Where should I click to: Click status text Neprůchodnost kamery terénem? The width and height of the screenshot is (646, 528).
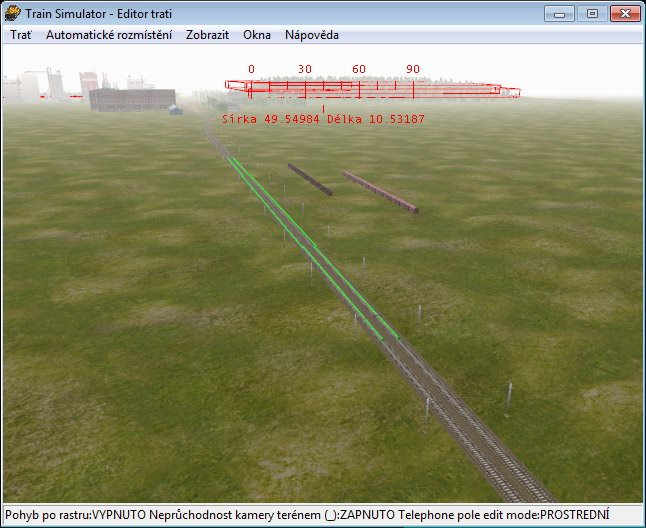235,515
